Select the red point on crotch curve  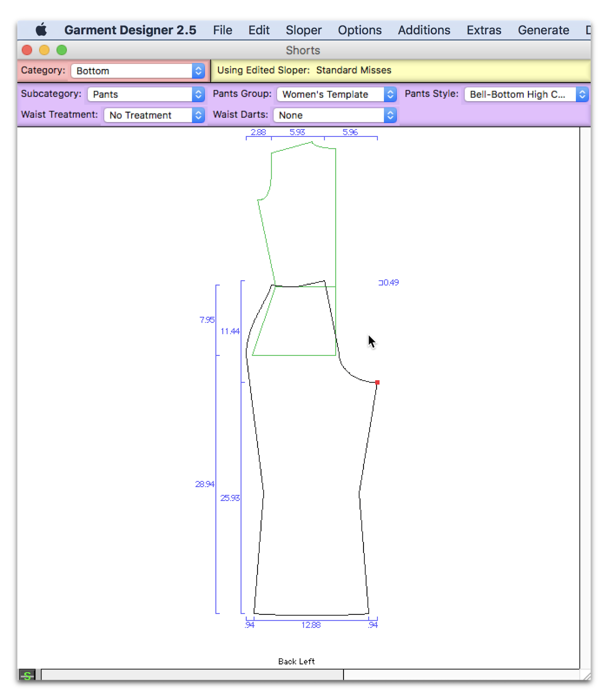pyautogui.click(x=377, y=382)
